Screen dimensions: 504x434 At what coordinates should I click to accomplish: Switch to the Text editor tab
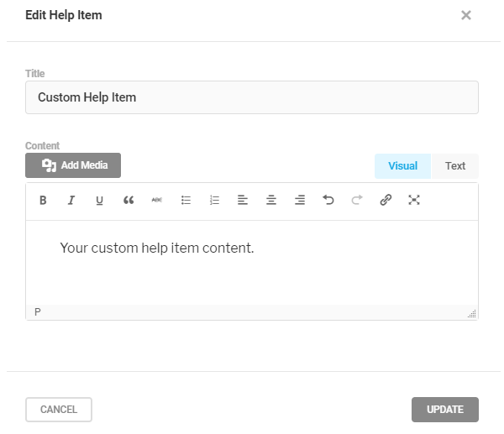pos(455,165)
